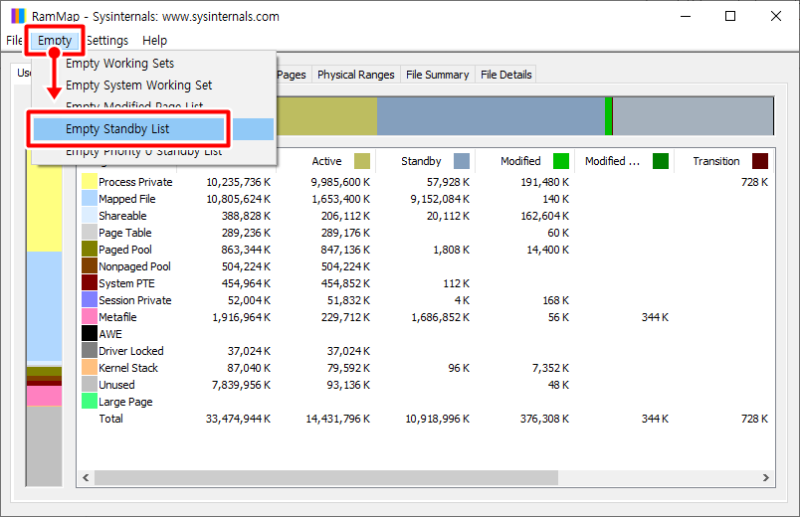
Task: Select the Mapped File row label
Action: 127,199
